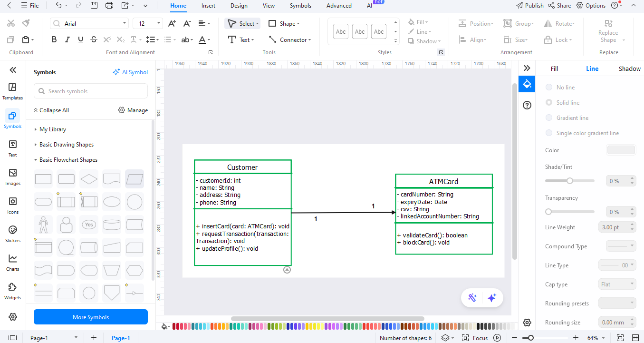Expand the Basic Drawing Shapes section

click(64, 145)
